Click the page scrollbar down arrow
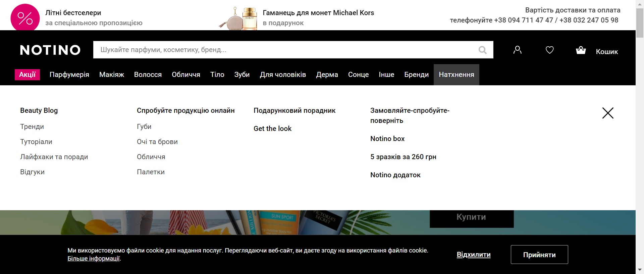 coord(640,270)
